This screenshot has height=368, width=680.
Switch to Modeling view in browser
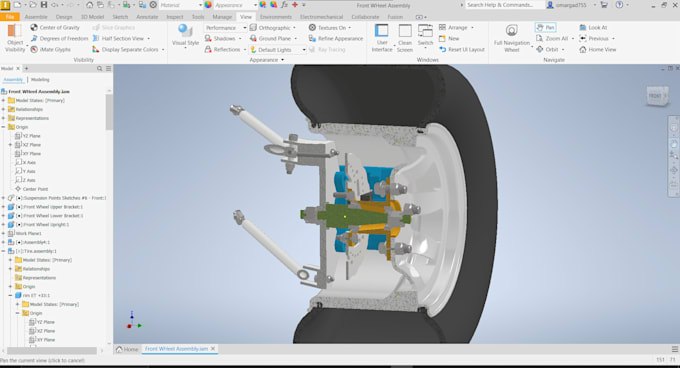(40, 80)
